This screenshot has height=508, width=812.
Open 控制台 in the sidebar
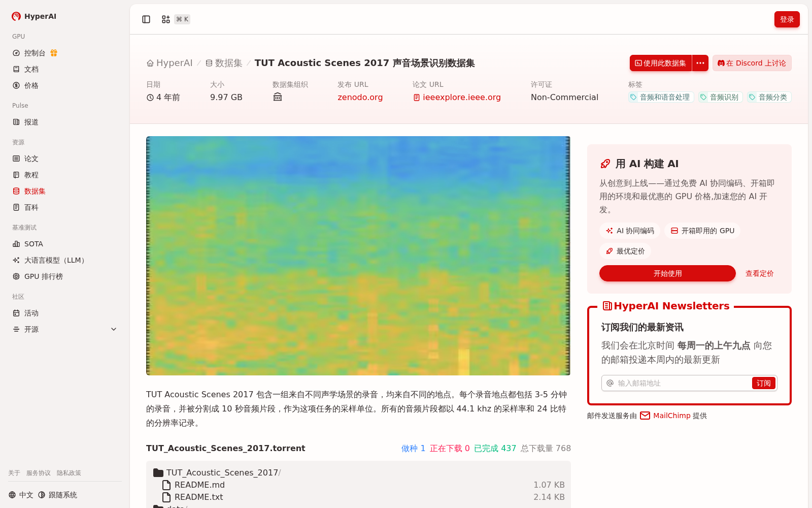(35, 53)
